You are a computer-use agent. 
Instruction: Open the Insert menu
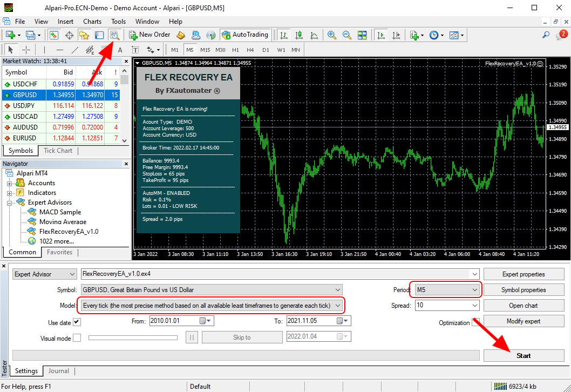tap(65, 22)
